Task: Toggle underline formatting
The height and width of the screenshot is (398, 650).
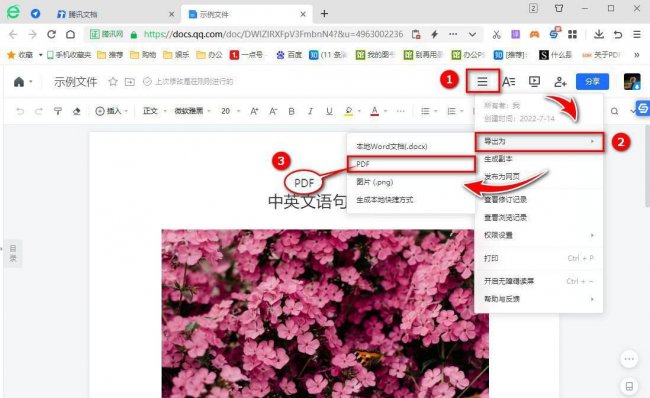Action: 329,111
